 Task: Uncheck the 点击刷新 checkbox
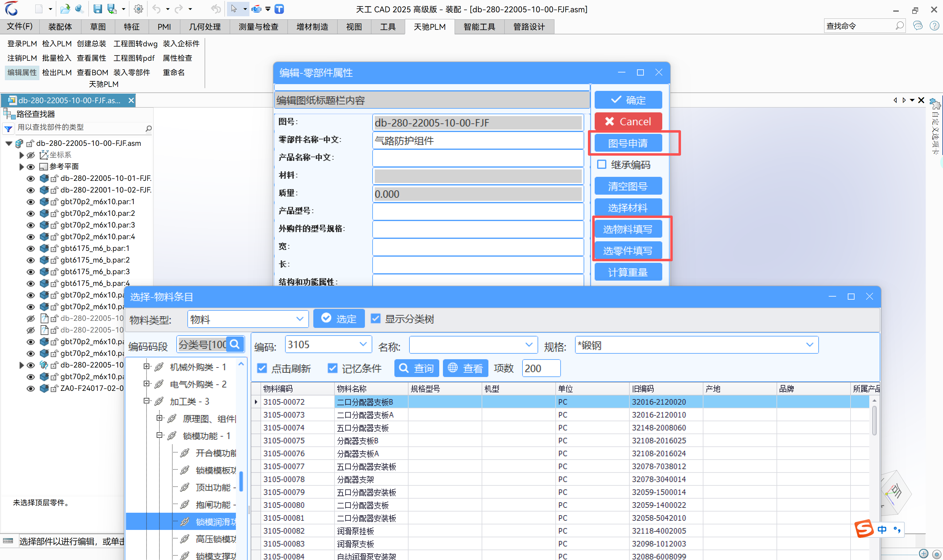tap(262, 368)
